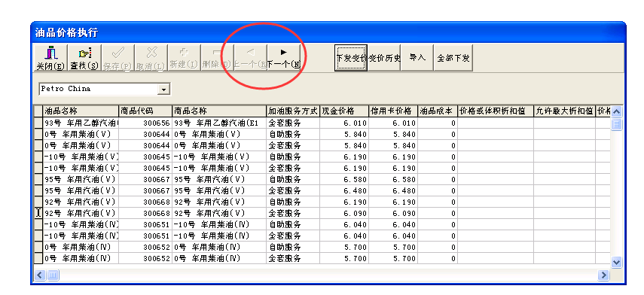
Task: Click the 下发变价 button
Action: 350,58
